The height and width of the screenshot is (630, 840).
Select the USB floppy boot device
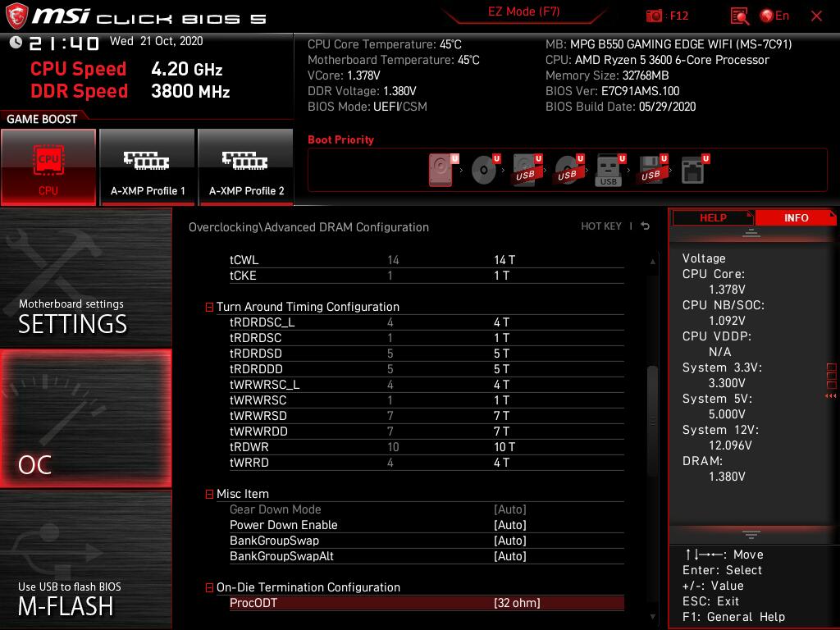coord(652,170)
